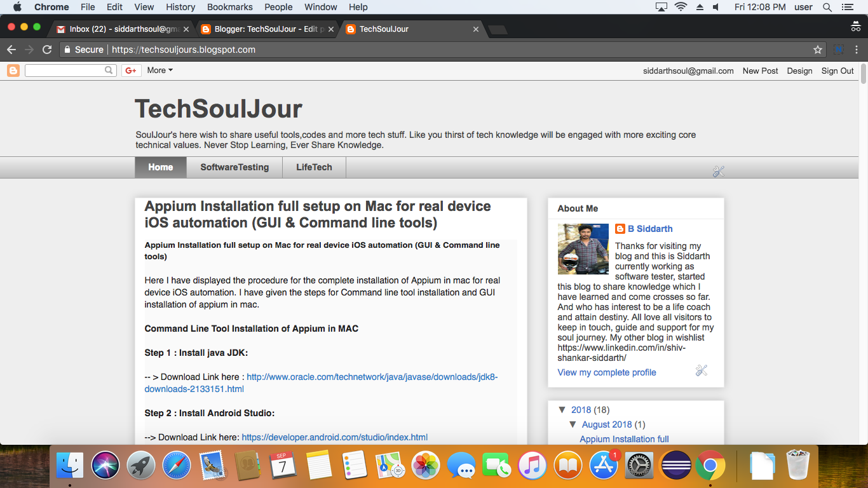This screenshot has width=868, height=488.
Task: Click the Design link
Action: (x=799, y=71)
